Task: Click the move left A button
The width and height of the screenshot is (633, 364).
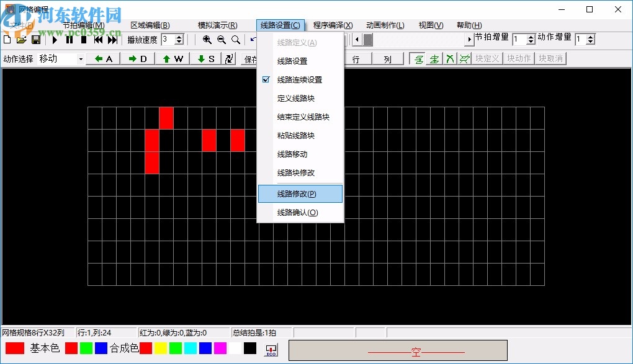Action: click(104, 59)
